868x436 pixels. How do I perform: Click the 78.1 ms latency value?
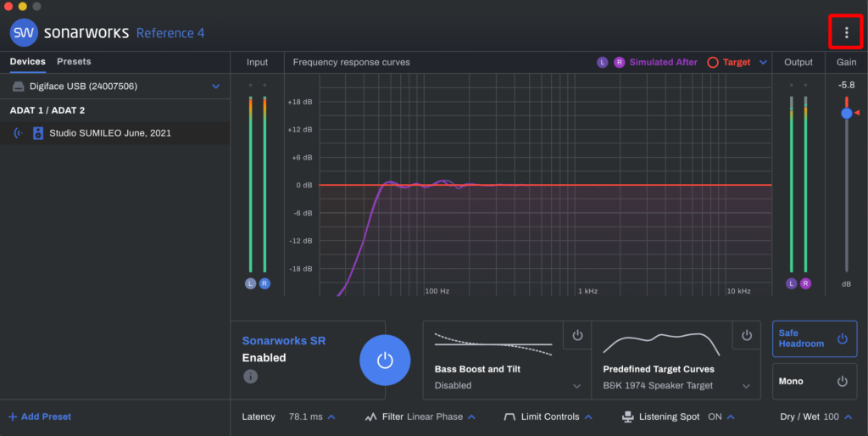coord(305,416)
